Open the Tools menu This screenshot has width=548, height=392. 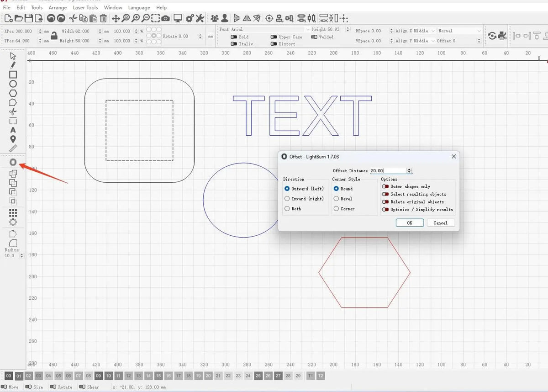coord(37,8)
